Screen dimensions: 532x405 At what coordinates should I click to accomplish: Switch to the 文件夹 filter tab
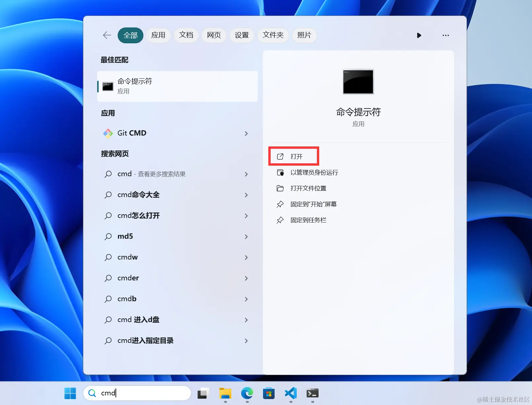point(273,35)
